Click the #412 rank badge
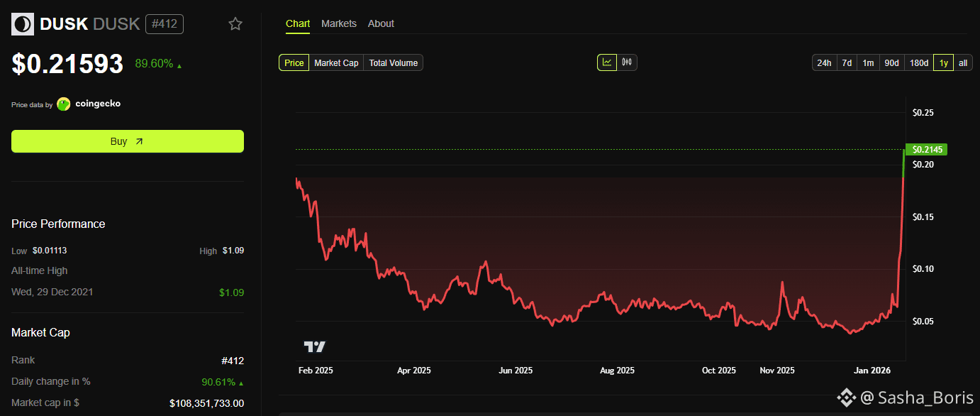Screen dimensions: 980x416 pyautogui.click(x=165, y=24)
